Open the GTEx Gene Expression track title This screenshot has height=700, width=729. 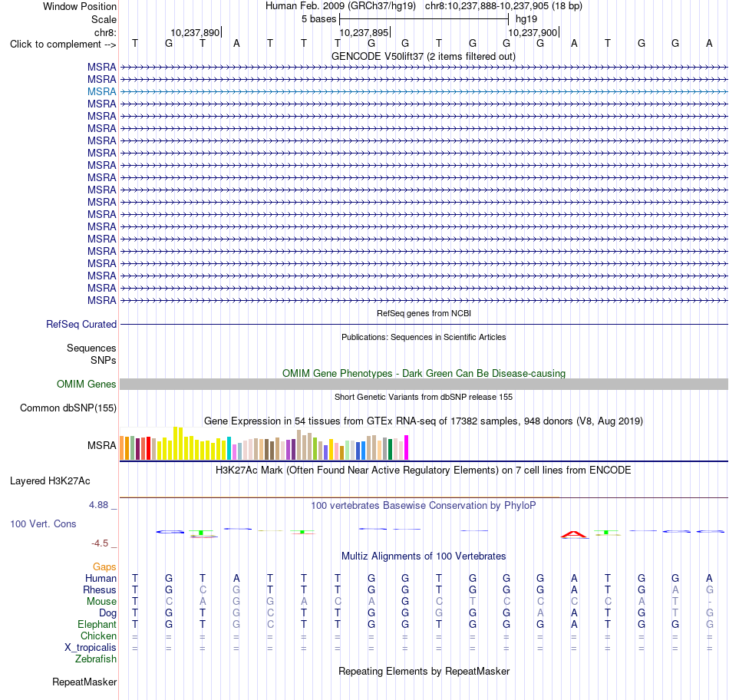pyautogui.click(x=424, y=421)
